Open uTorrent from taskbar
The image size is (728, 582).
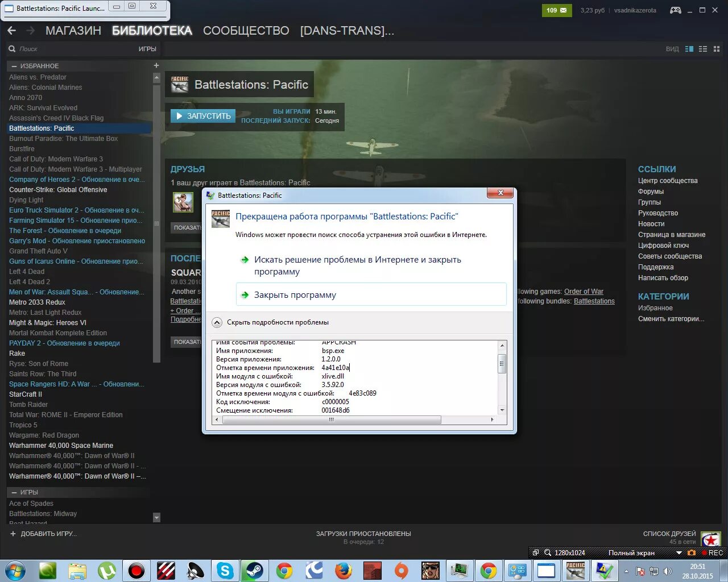click(106, 570)
